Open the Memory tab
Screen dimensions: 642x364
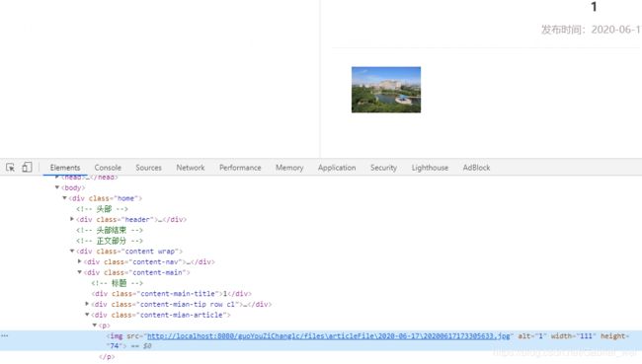coord(289,168)
